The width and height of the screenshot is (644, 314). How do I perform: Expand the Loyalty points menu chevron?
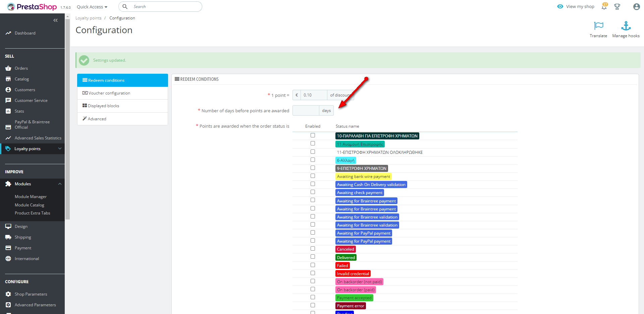coord(60,148)
